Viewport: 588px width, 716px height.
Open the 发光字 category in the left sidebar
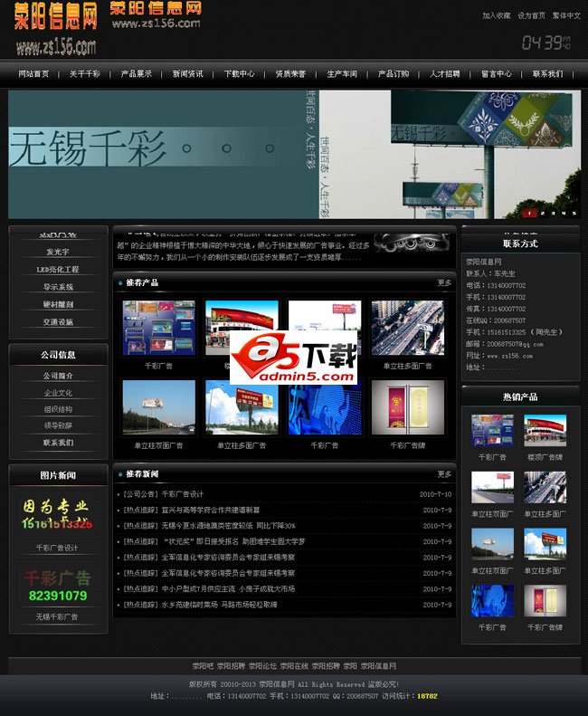coord(58,252)
